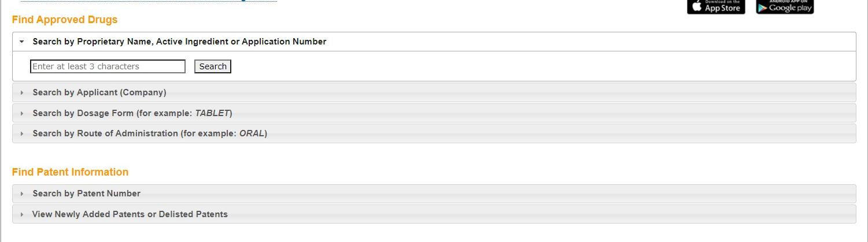Expand Search by Route of Administration section
The height and width of the screenshot is (242, 868).
point(150,133)
